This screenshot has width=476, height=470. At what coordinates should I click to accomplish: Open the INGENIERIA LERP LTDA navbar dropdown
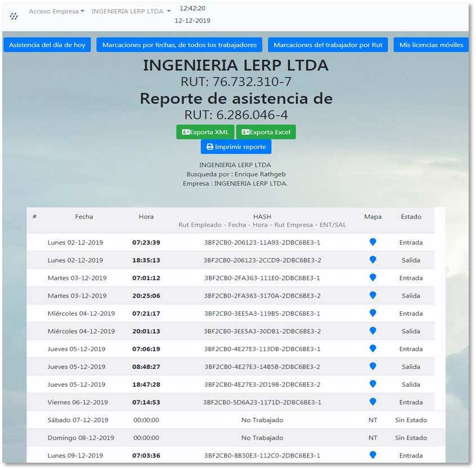click(x=131, y=11)
